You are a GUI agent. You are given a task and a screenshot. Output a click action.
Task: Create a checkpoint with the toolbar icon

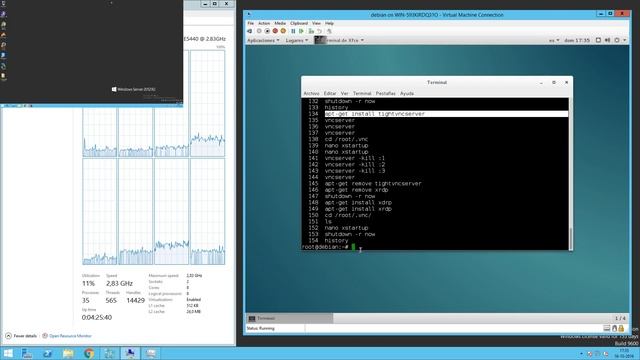coord(311,31)
